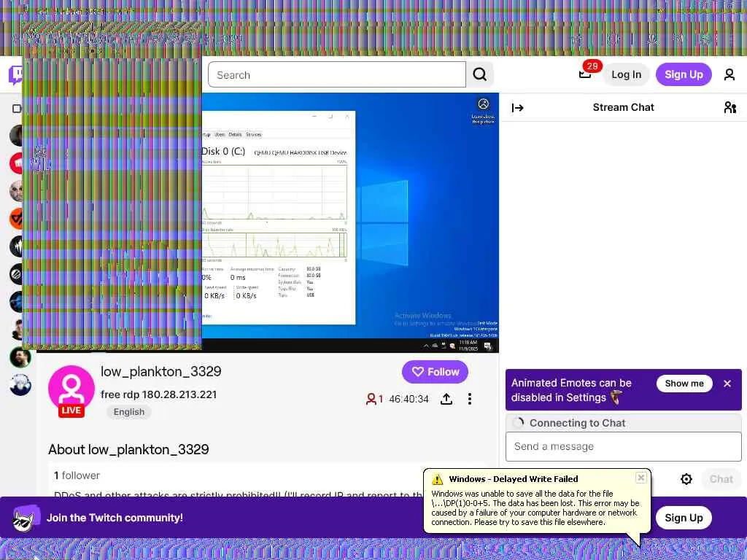Image resolution: width=747 pixels, height=560 pixels.
Task: Click the search magnifier button
Action: [480, 74]
